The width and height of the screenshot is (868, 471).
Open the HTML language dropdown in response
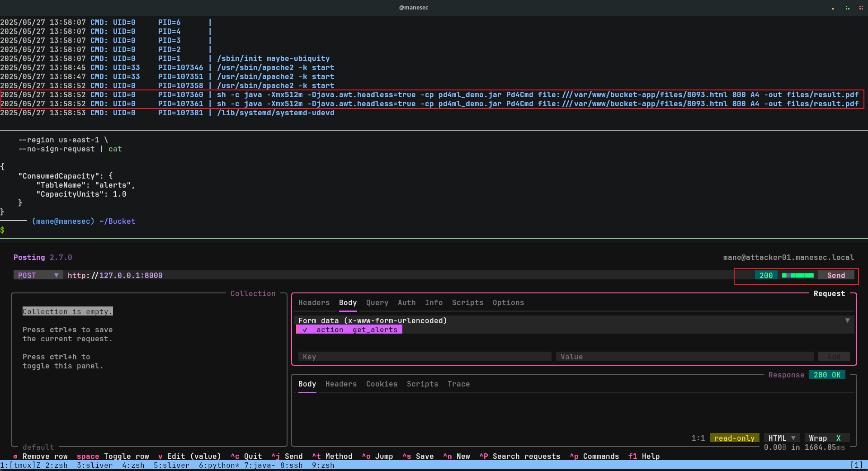click(x=782, y=438)
